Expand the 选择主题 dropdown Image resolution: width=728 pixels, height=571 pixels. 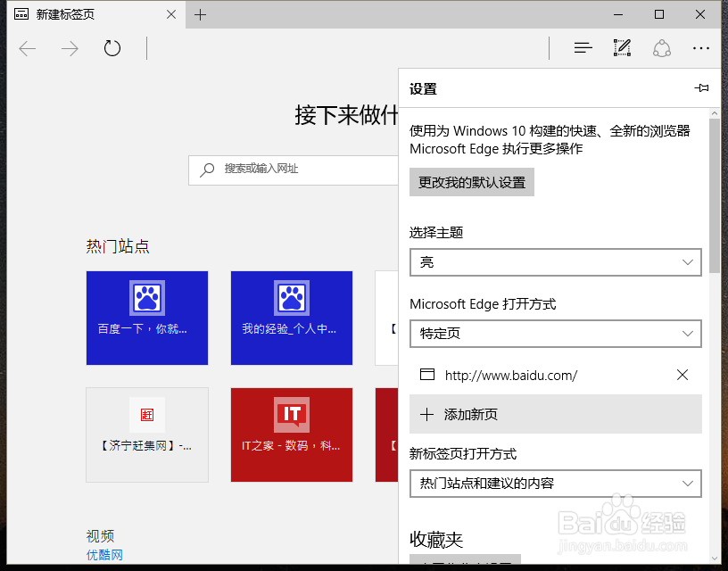point(555,262)
